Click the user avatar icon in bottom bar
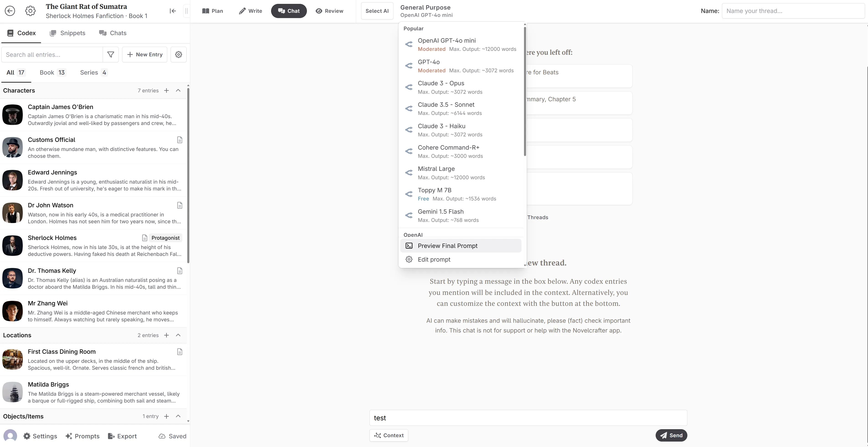Screen dimensions: 868x447 [10, 436]
